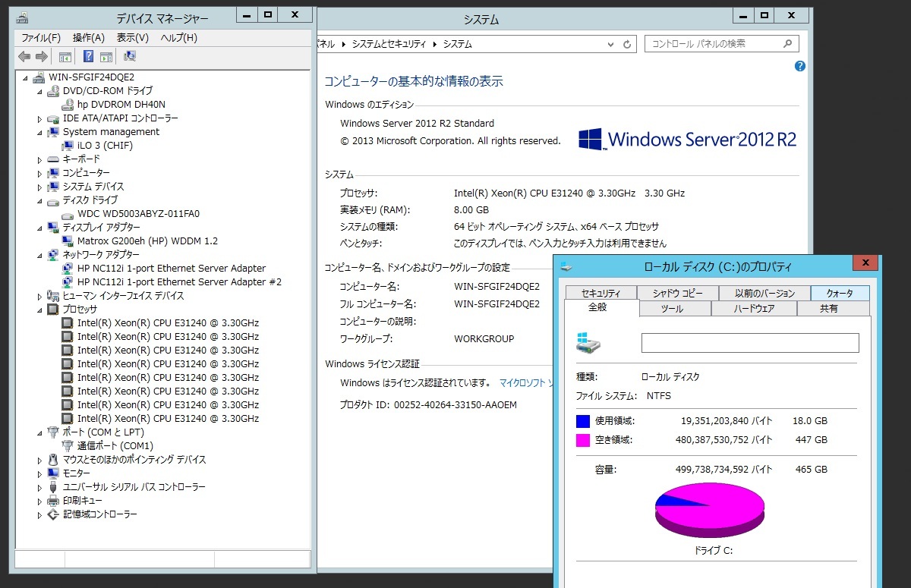Click the show/hide console tree toolbar icon

(65, 56)
